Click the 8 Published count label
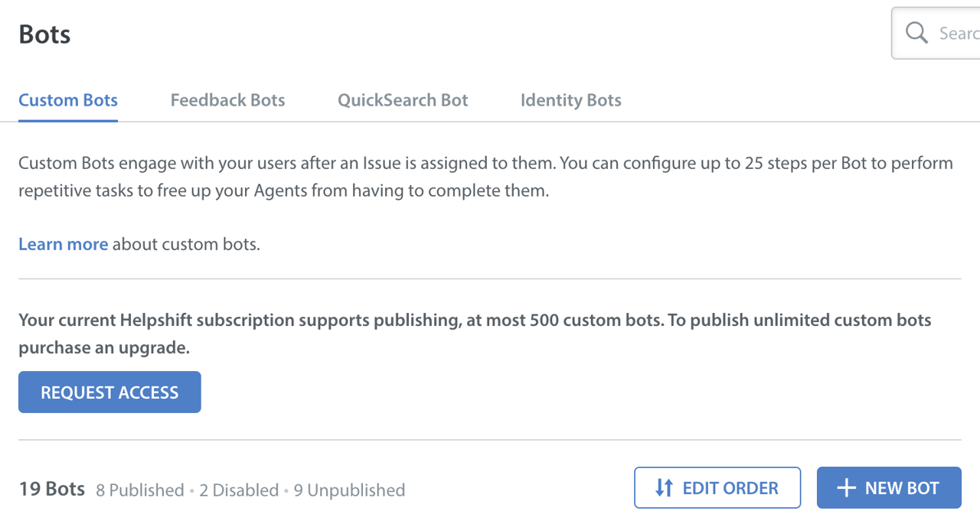Viewport: 980px width, 521px height. (x=139, y=490)
